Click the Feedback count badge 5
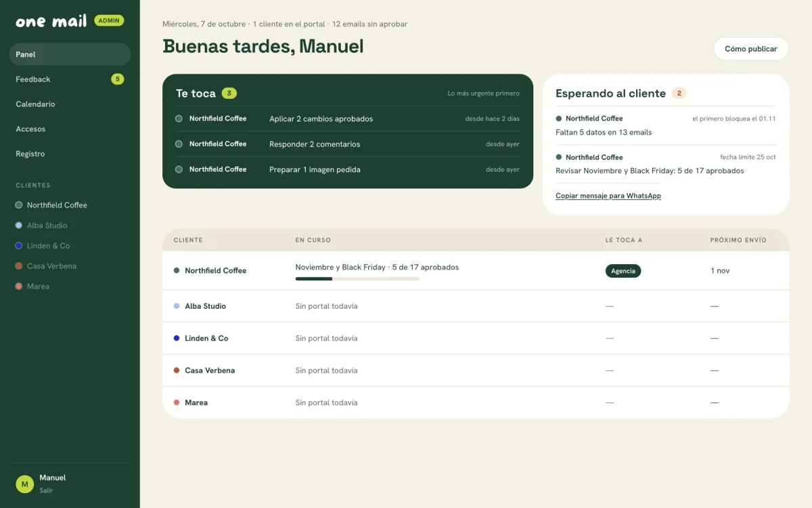This screenshot has height=508, width=812. point(117,79)
